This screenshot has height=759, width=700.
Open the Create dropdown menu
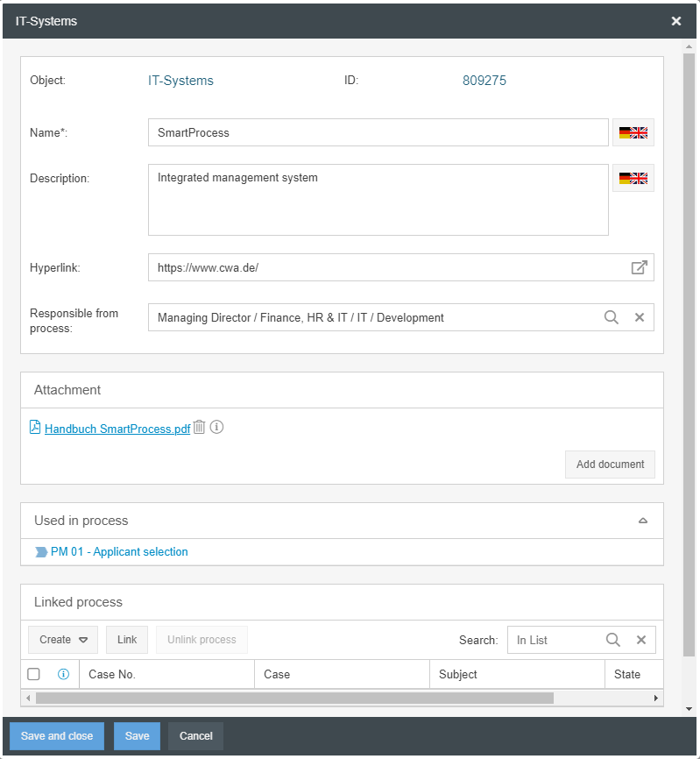[64, 640]
